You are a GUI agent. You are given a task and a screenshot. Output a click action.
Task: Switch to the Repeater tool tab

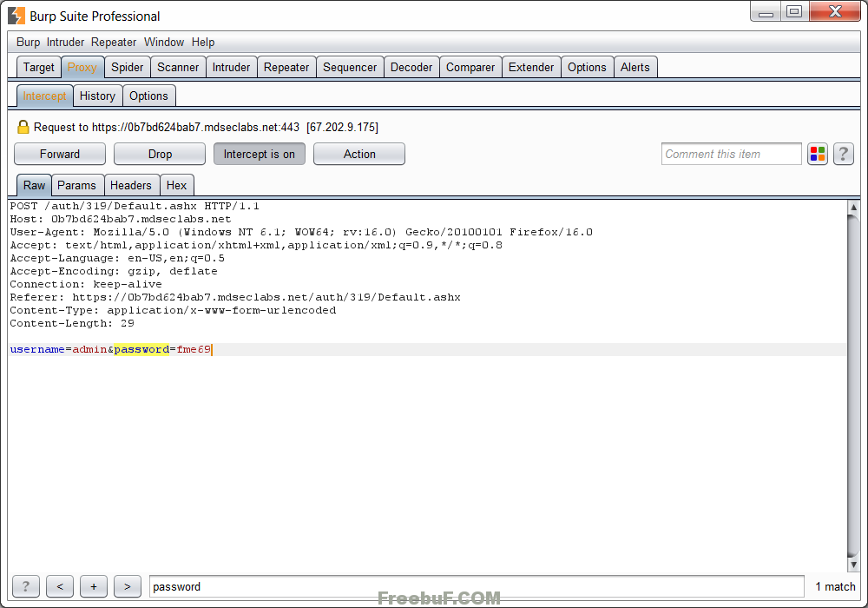[286, 67]
